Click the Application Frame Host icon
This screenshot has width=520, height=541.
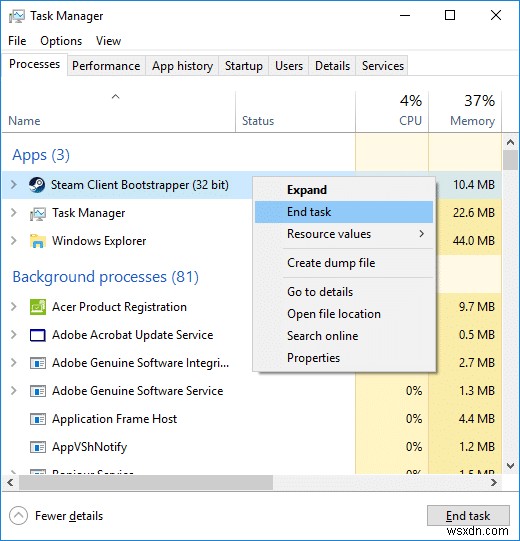(x=38, y=419)
